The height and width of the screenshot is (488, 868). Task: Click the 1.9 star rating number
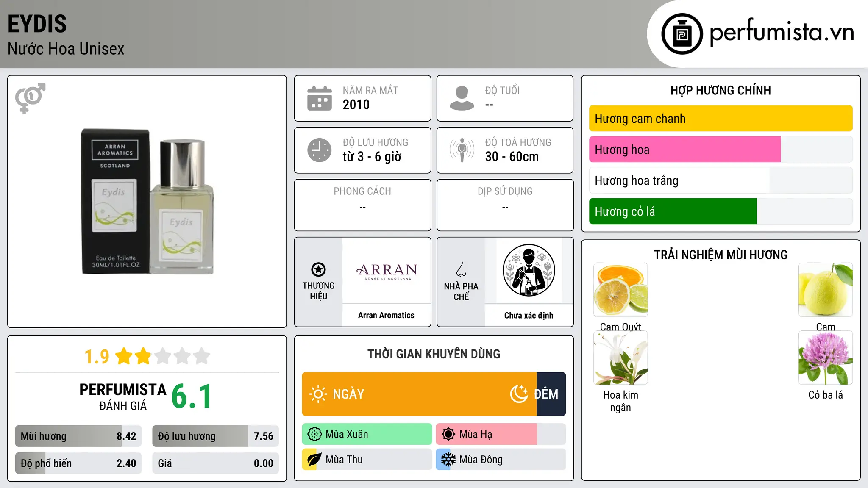pyautogui.click(x=97, y=357)
